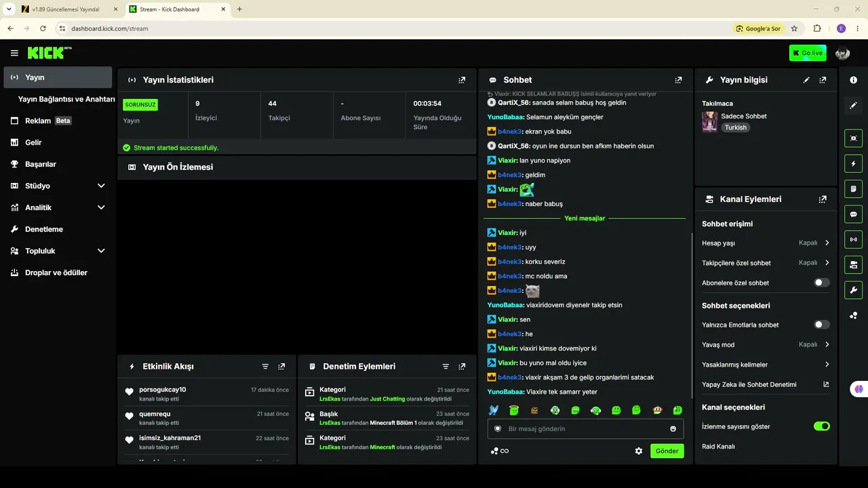Viewport: 868px width, 488px height.
Task: Open Denetleme in the sidebar
Action: click(58, 229)
